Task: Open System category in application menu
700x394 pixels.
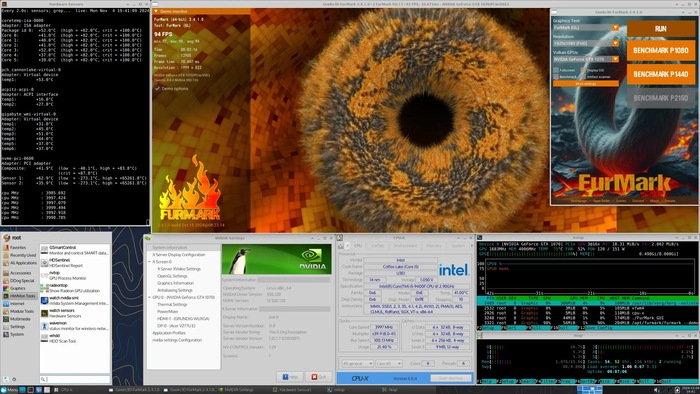Action: 19,334
